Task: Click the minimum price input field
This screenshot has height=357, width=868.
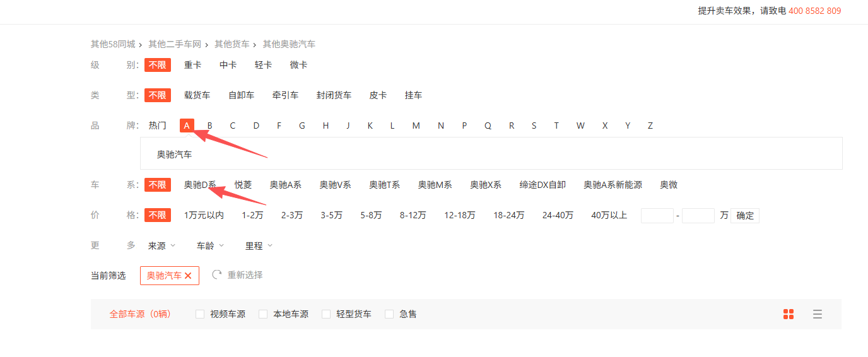Action: click(x=657, y=216)
